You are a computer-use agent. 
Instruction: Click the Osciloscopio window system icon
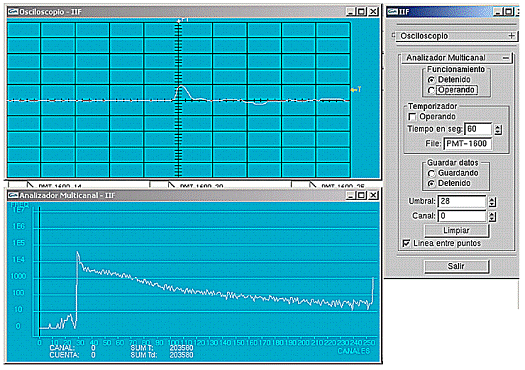tap(13, 12)
